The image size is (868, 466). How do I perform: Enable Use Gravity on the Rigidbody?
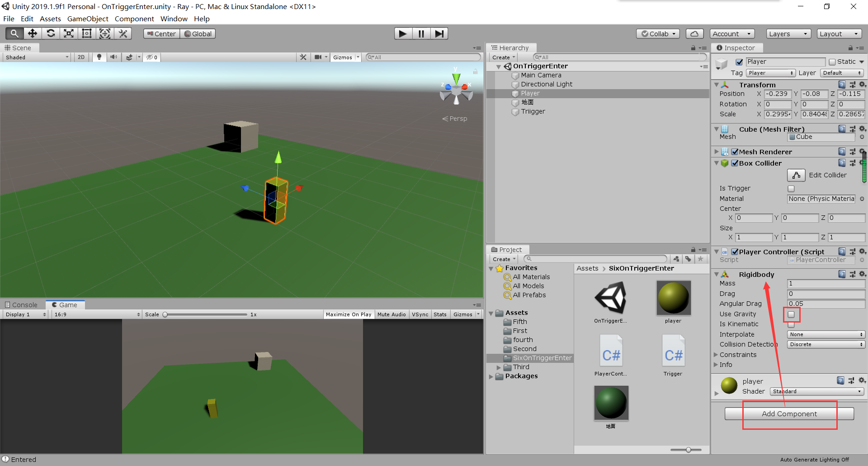point(791,314)
